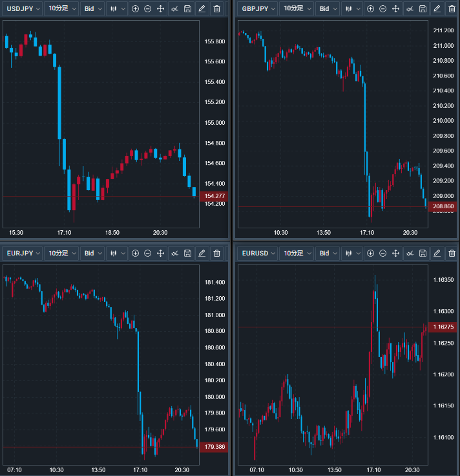Open the EURUSD currency pair dropdown
460x476 pixels.
(258, 253)
